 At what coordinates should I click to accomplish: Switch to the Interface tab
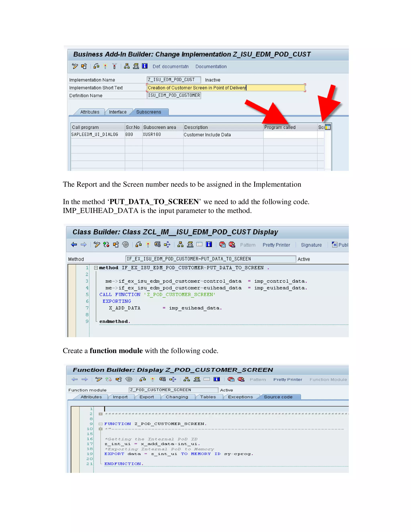118,112
